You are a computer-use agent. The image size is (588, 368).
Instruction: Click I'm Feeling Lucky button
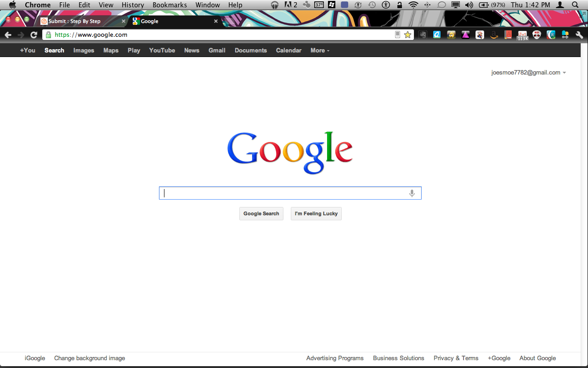tap(316, 214)
